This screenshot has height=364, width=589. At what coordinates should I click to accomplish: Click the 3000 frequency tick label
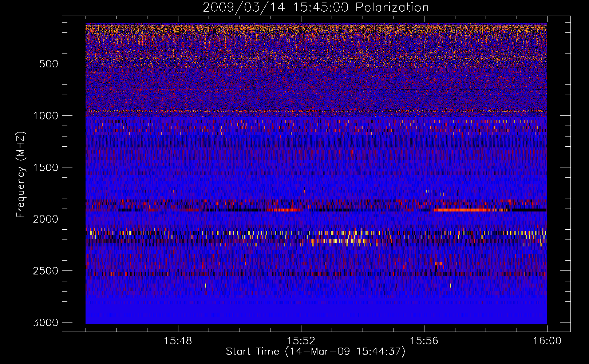pyautogui.click(x=46, y=323)
